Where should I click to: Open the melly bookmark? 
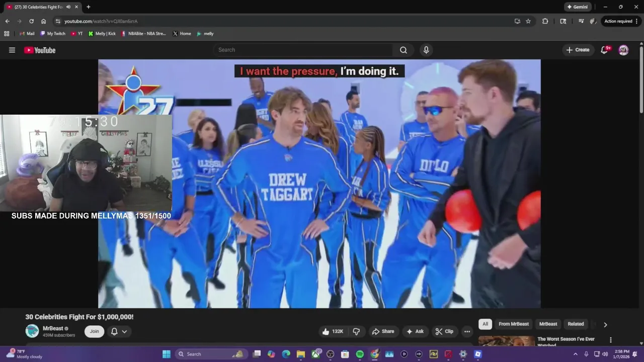point(205,34)
